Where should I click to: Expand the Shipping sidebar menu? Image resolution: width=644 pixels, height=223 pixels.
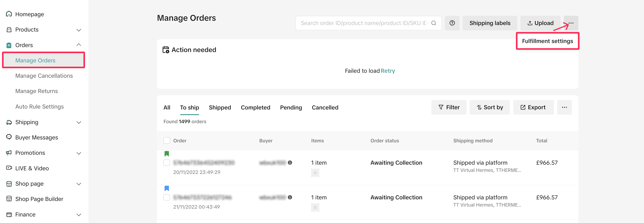78,122
